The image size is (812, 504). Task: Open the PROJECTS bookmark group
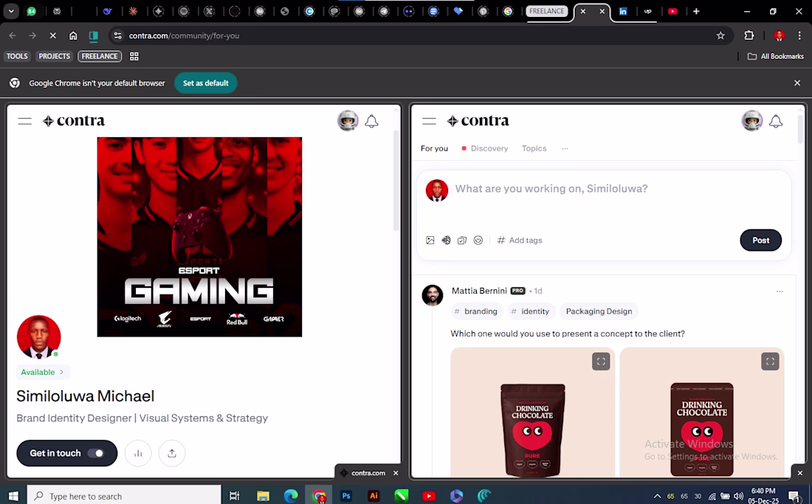(55, 56)
